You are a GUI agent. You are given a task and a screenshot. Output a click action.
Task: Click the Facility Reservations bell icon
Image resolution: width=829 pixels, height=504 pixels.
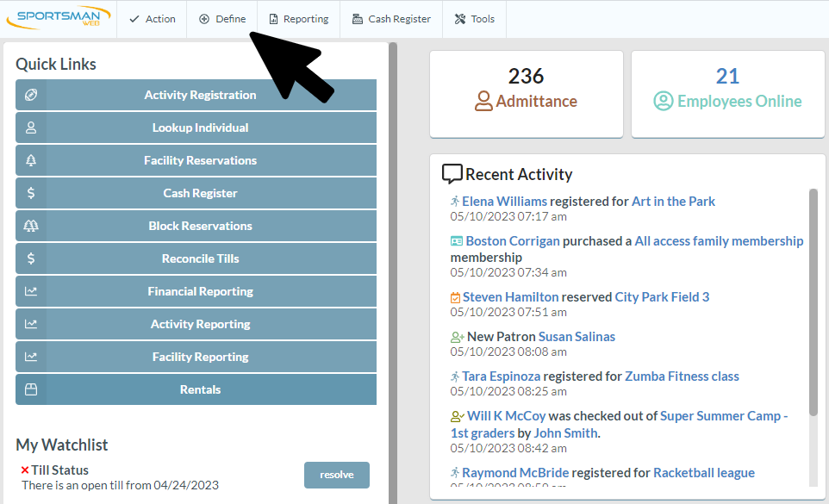(31, 160)
